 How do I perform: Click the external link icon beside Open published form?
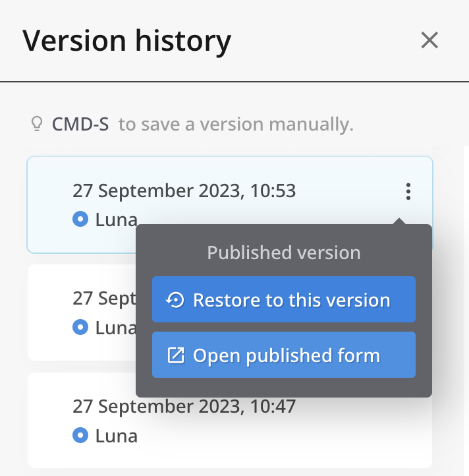point(175,356)
